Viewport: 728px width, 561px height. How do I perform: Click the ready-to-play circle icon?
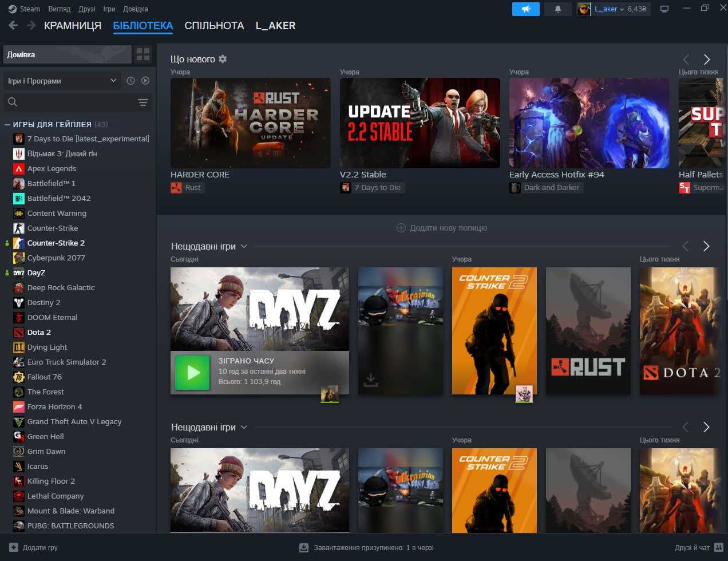(x=145, y=81)
